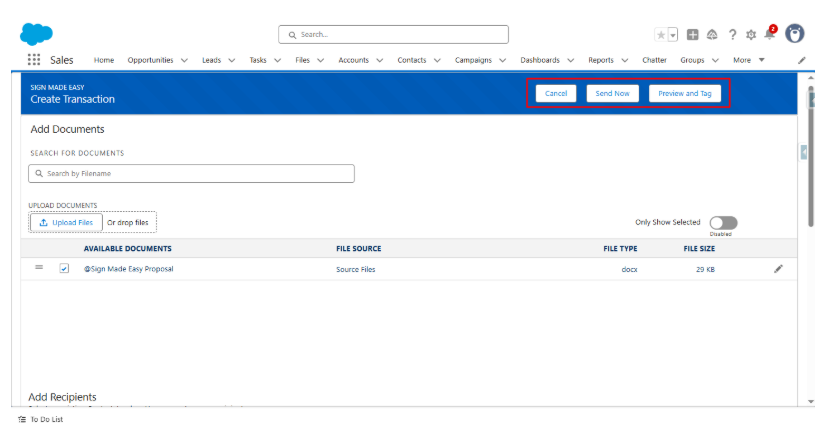839x438 pixels.
Task: Open the Contacts tab
Action: click(412, 60)
